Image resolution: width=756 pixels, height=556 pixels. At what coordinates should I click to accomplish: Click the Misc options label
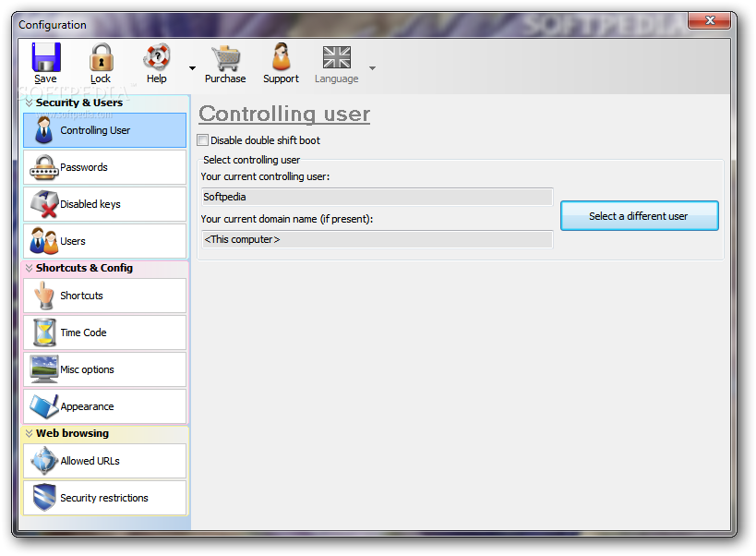coord(88,369)
